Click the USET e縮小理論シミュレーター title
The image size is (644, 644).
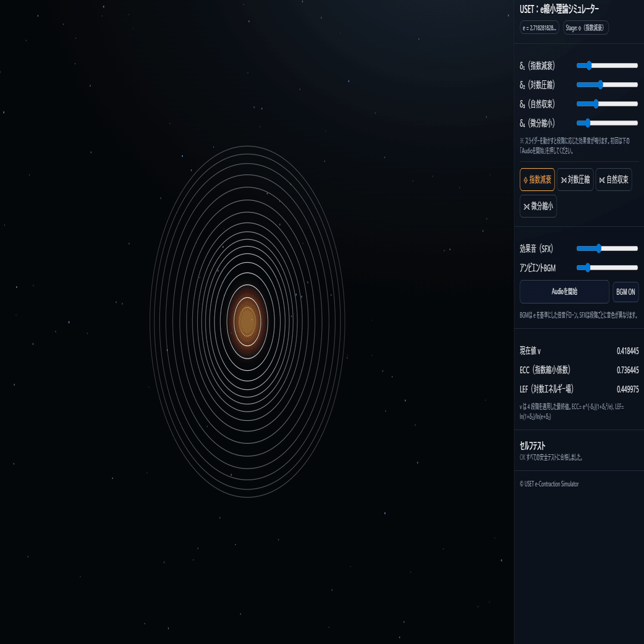(x=559, y=9)
